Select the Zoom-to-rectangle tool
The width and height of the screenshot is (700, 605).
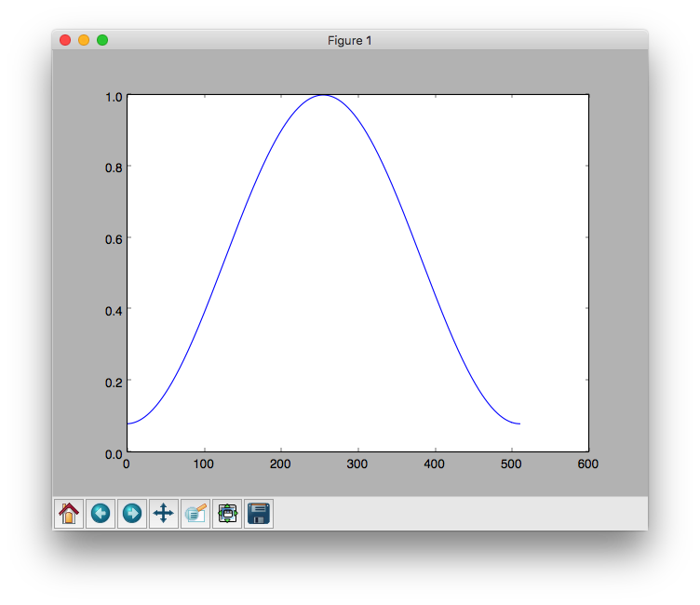(195, 514)
